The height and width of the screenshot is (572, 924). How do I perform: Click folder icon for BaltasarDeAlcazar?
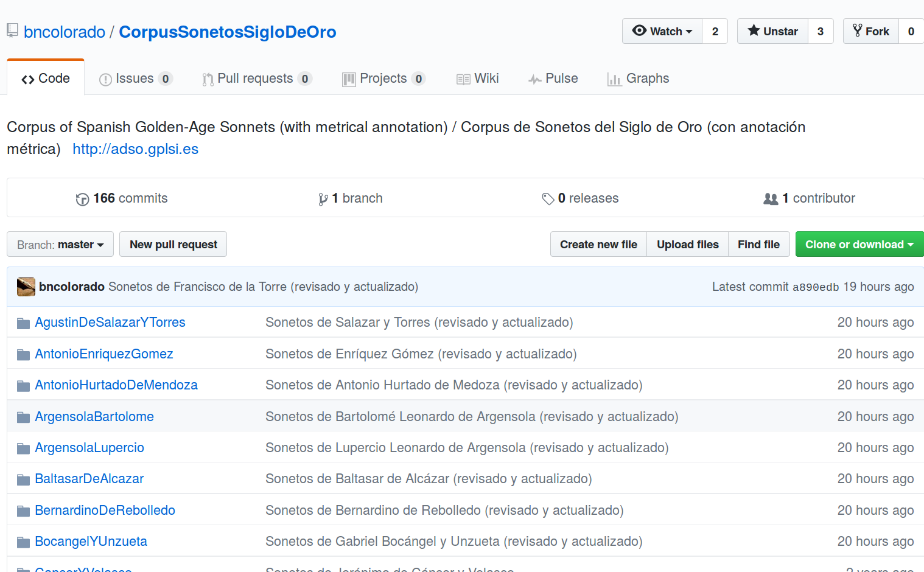pos(23,480)
